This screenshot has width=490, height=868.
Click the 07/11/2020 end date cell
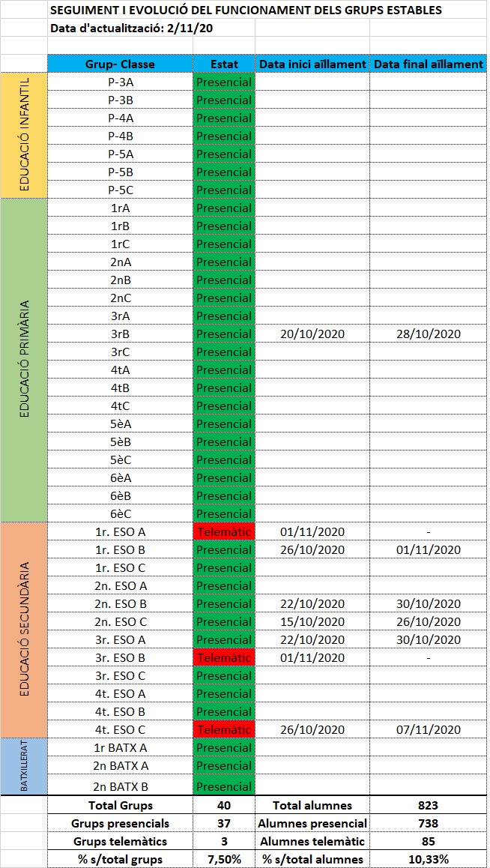(x=428, y=729)
